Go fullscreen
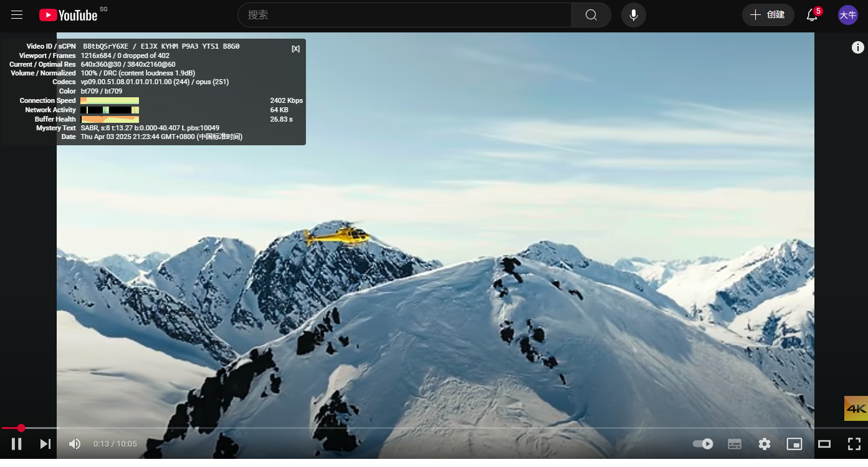Viewport: 868px width, 467px height. coord(854,444)
